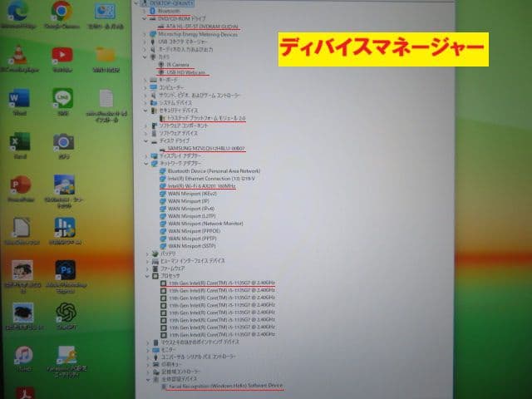The height and width of the screenshot is (399, 532).
Task: Expand the モニター category arrow
Action: (148, 349)
